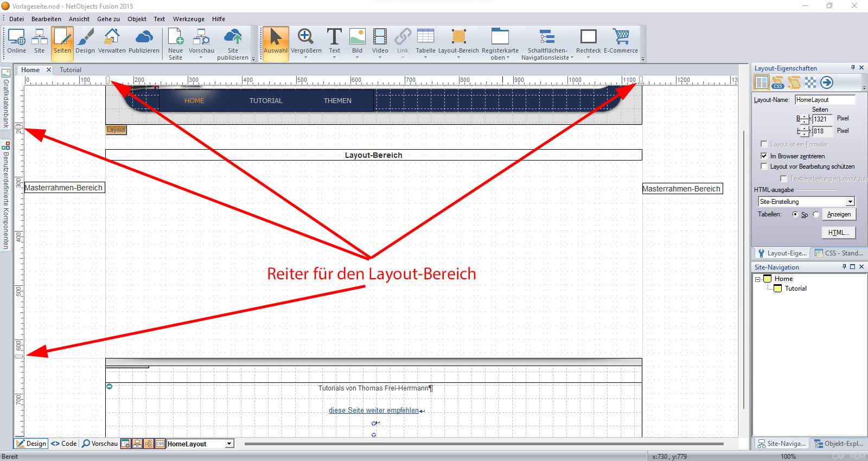Toggle 'Im Browser zentrieren' checkbox
Screen dimensions: 868x461
point(764,156)
